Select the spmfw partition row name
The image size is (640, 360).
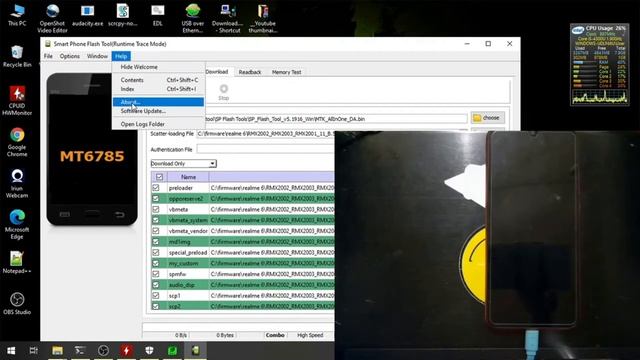(177, 274)
